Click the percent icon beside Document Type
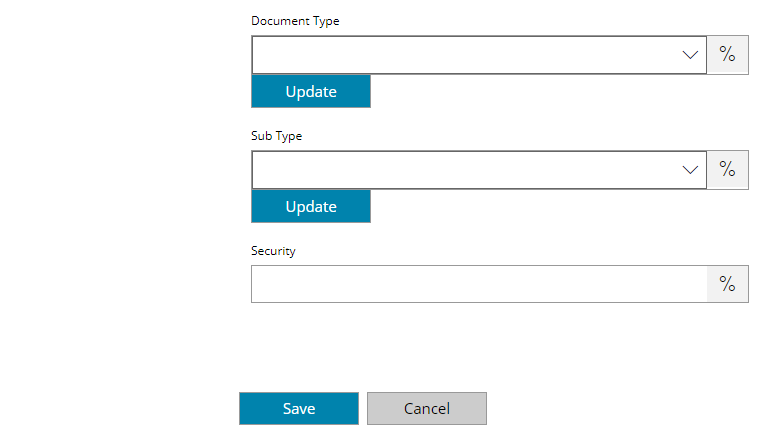This screenshot has height=446, width=764. (x=727, y=55)
